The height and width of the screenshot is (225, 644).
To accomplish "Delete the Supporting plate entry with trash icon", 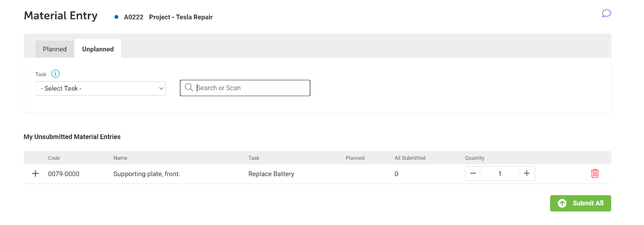I will pos(595,174).
